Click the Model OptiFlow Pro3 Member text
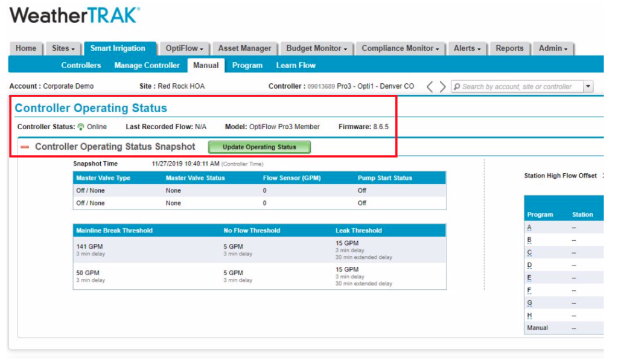 [272, 127]
